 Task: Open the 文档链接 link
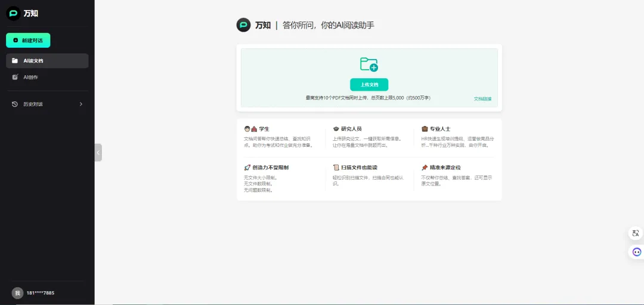click(x=482, y=98)
